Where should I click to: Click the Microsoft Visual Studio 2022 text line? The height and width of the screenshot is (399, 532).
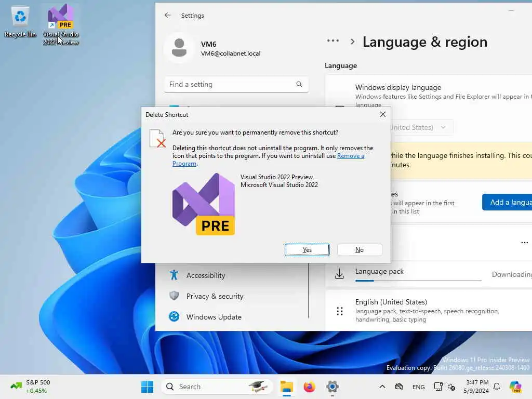[x=279, y=185]
